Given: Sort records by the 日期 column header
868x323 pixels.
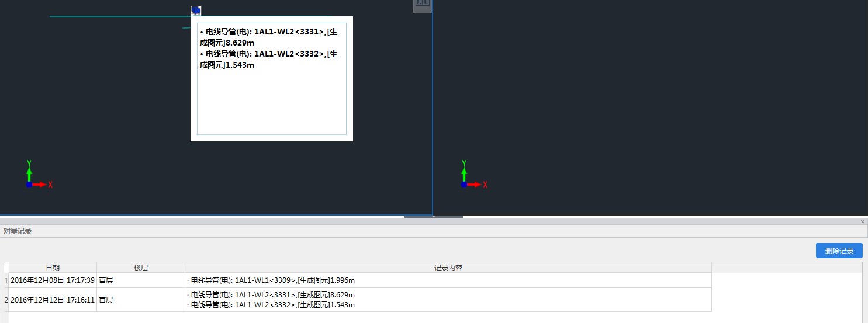Looking at the screenshot, I should pyautogui.click(x=53, y=268).
